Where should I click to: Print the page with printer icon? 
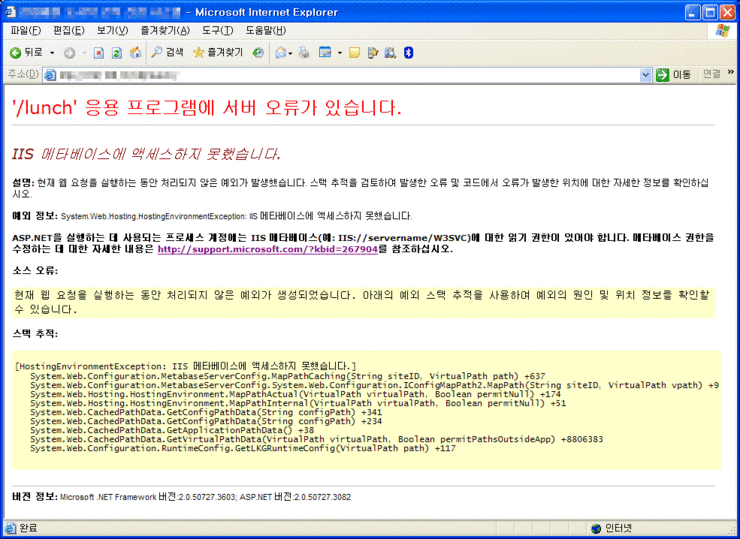tap(304, 52)
